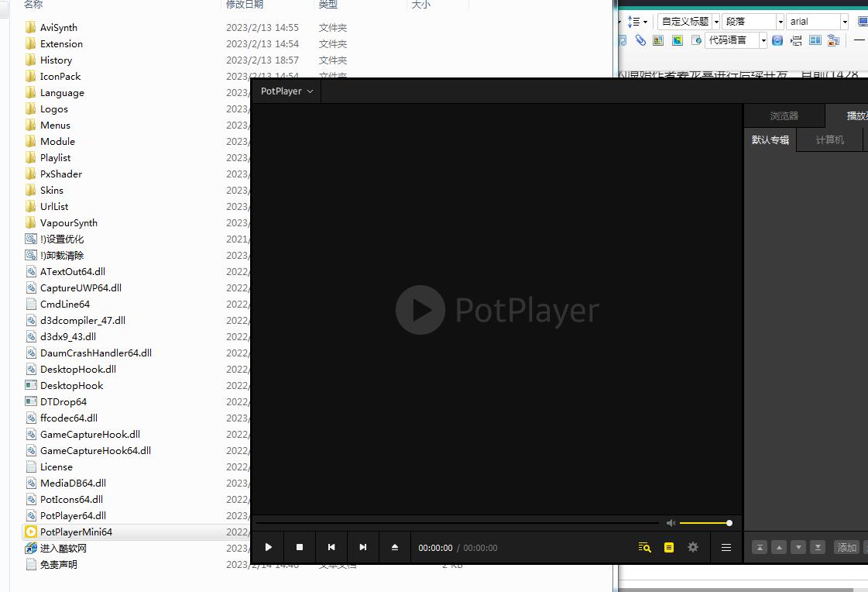This screenshot has height=592, width=868.
Task: Open the 代码语言 code language dropdown
Action: 736,40
